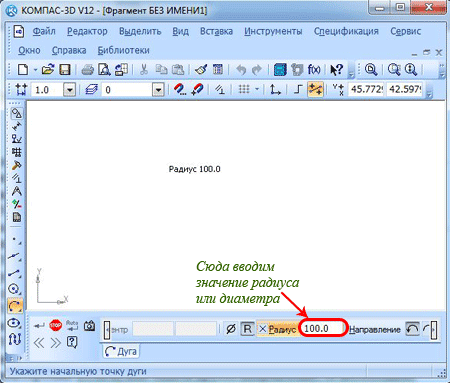Viewport: 450px width, 383px height.
Task: Open the Файл menu
Action: point(44,31)
